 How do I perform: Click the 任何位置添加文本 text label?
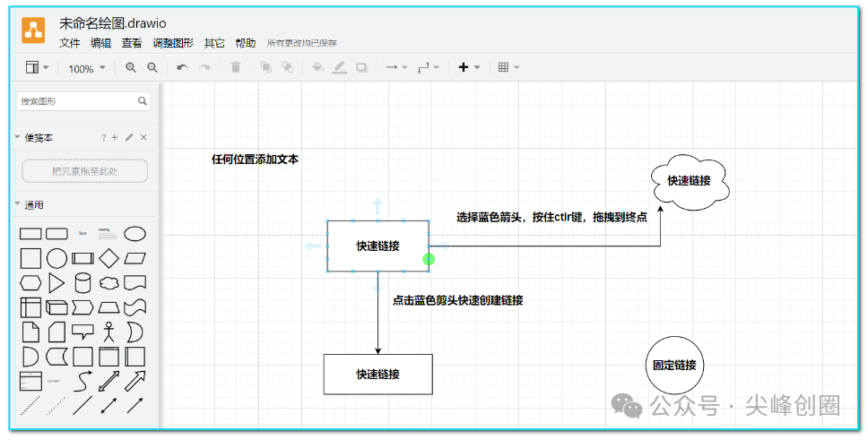(255, 160)
